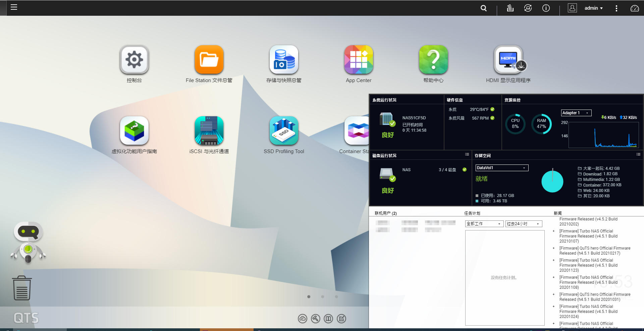The height and width of the screenshot is (331, 644).
Task: Go to second desktop page dot
Action: tap(323, 296)
